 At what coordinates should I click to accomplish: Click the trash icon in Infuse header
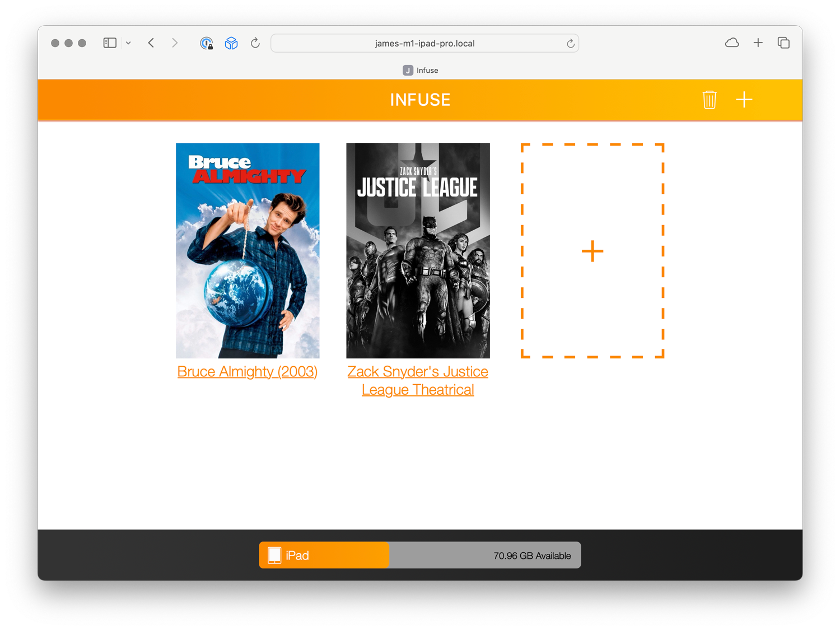coord(709,100)
